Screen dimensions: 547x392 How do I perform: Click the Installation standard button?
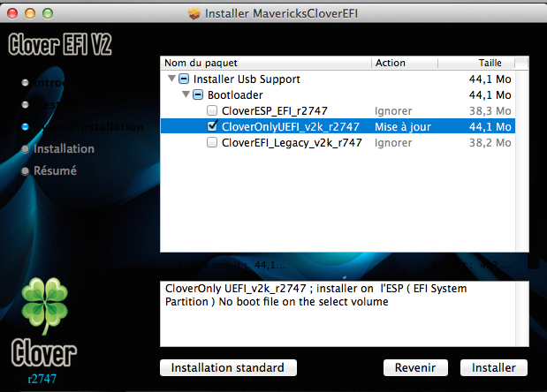228,367
